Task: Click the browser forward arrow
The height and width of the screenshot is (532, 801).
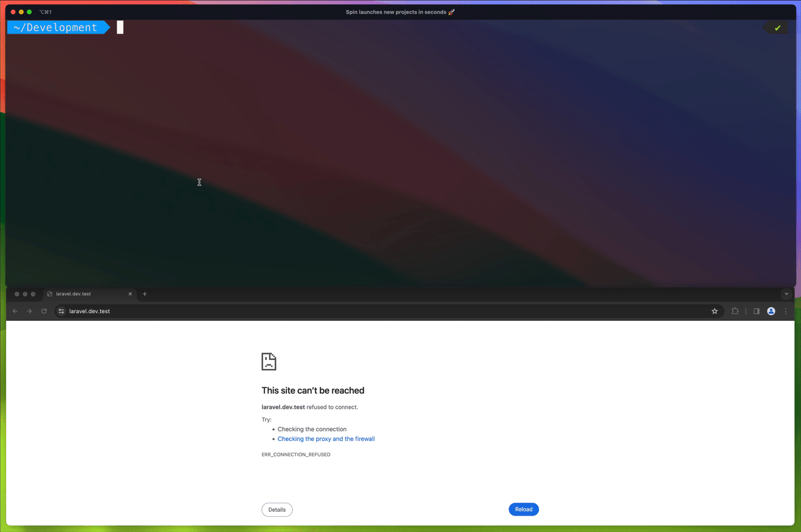Action: (x=29, y=311)
